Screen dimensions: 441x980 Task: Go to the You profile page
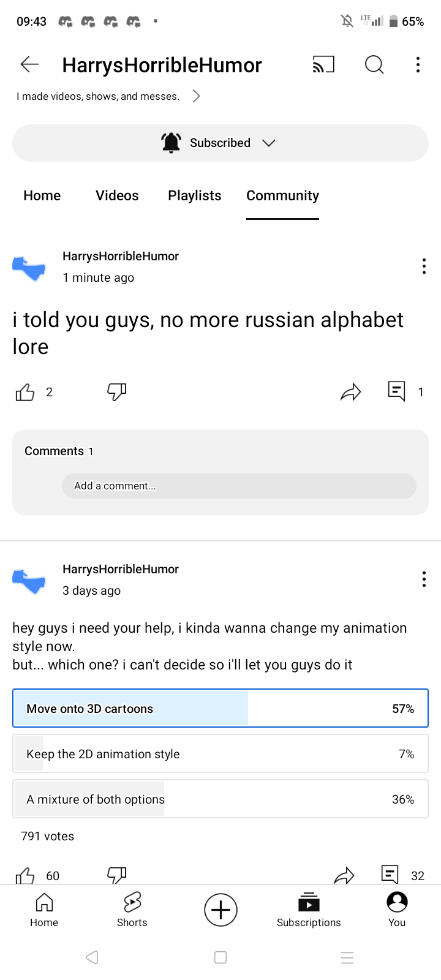coord(397,910)
